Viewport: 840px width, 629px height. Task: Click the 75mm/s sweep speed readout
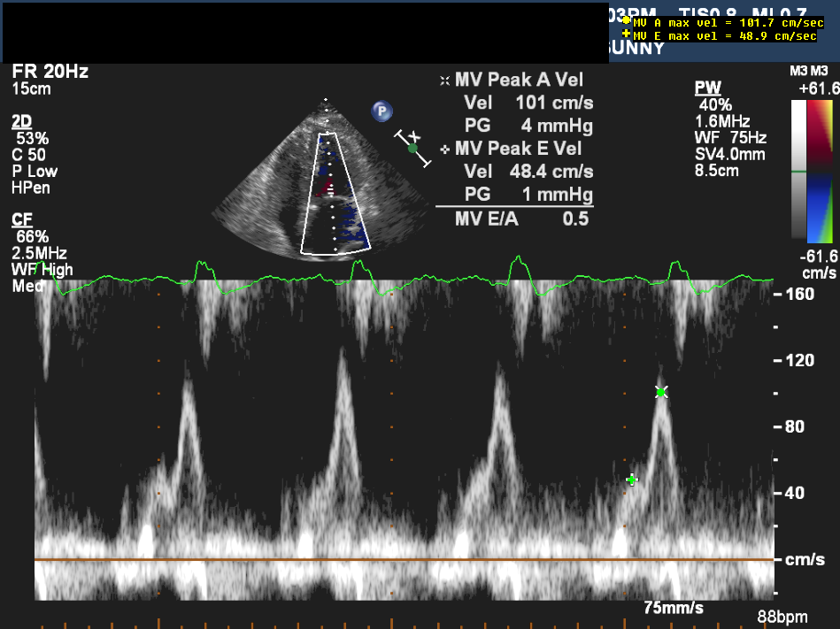tap(673, 607)
